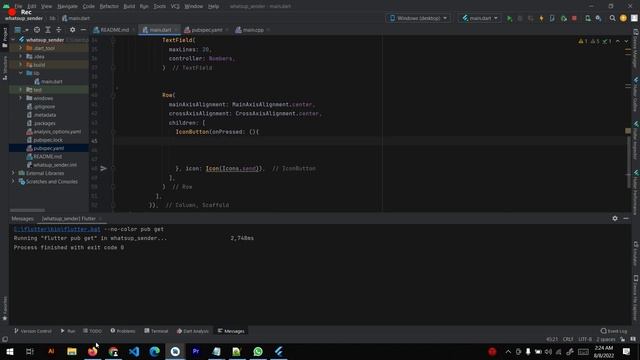Open Version Control tool window
The image size is (640, 360).
33,331
